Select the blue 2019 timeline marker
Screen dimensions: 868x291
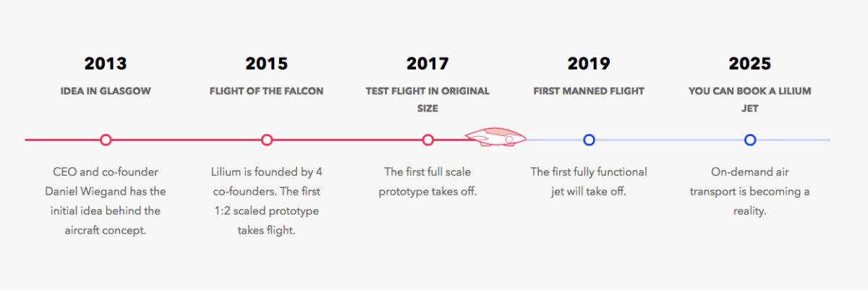coord(589,140)
